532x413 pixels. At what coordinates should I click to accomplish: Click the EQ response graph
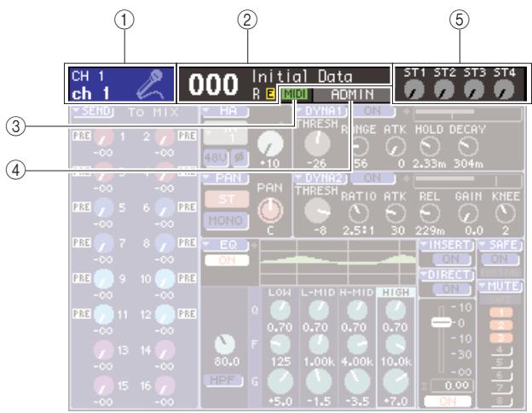tap(338, 263)
